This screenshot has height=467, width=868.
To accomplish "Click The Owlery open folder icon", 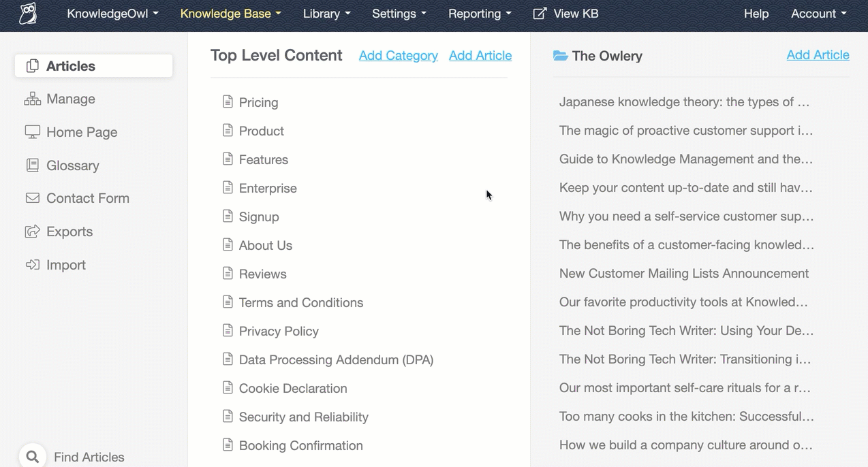I will (560, 56).
